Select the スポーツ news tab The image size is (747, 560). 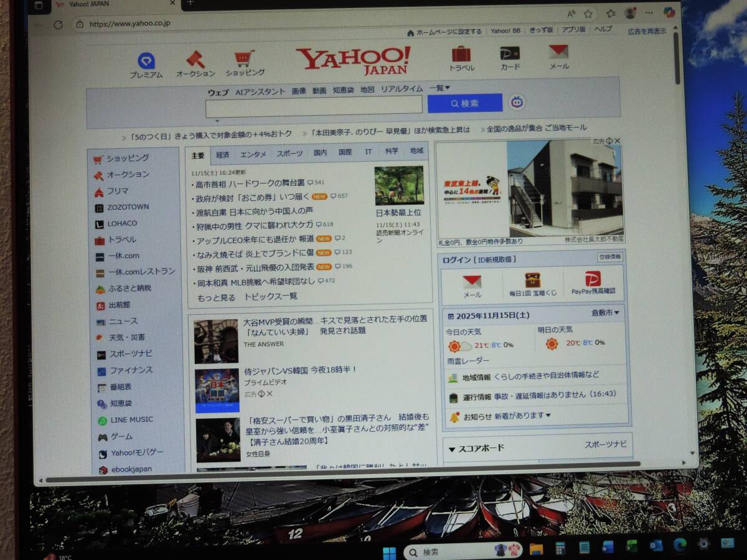tap(289, 153)
